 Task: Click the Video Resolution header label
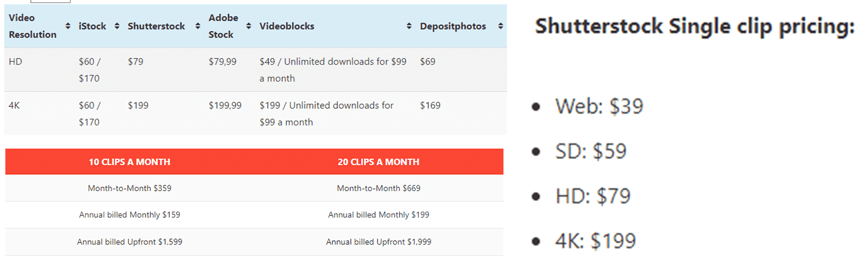33,26
